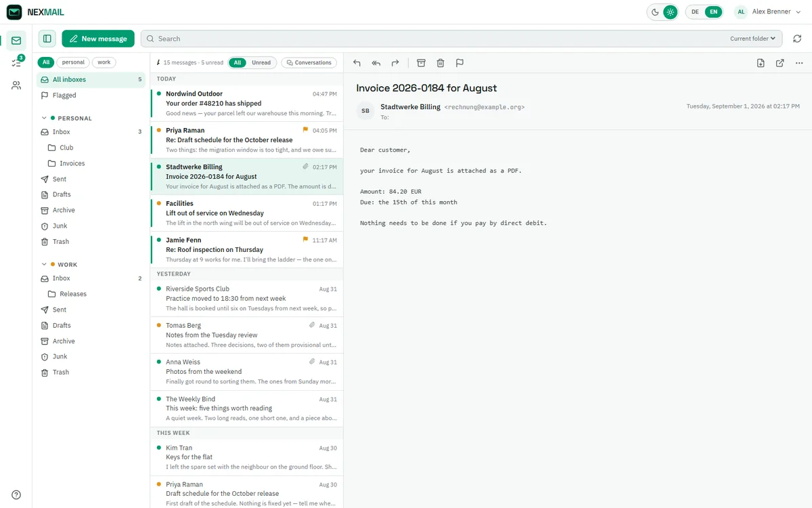This screenshot has height=508, width=812.
Task: Switch language to EN
Action: [713, 12]
